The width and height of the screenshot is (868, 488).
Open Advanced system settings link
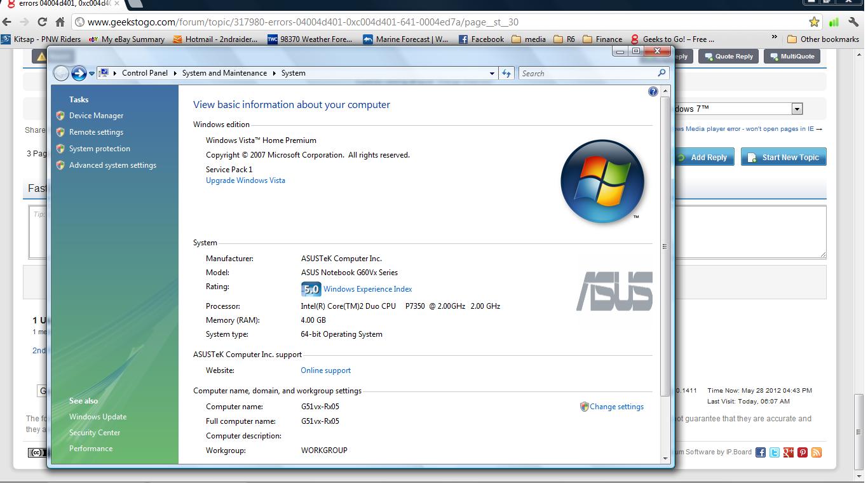pos(112,165)
